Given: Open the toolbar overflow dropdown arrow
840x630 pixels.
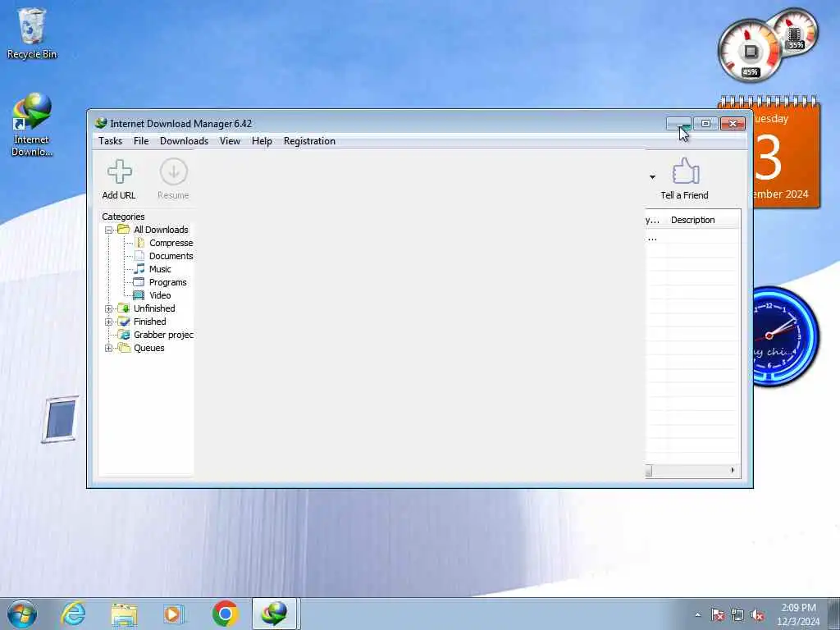Looking at the screenshot, I should pos(652,177).
